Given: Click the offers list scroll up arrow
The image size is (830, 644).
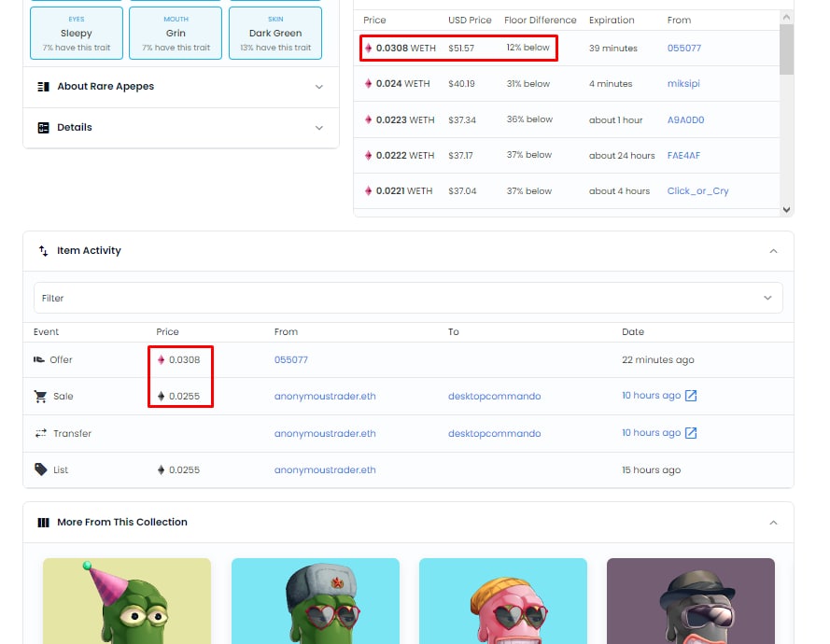Looking at the screenshot, I should point(787,18).
